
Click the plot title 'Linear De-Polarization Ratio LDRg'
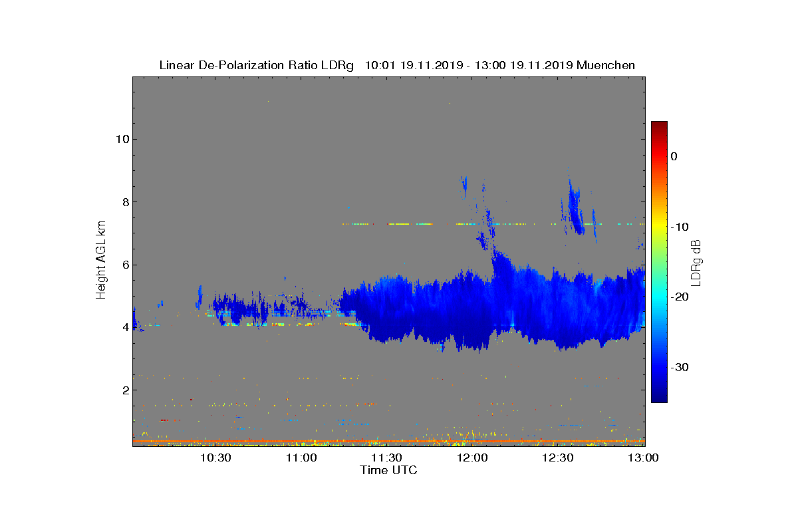[257, 65]
